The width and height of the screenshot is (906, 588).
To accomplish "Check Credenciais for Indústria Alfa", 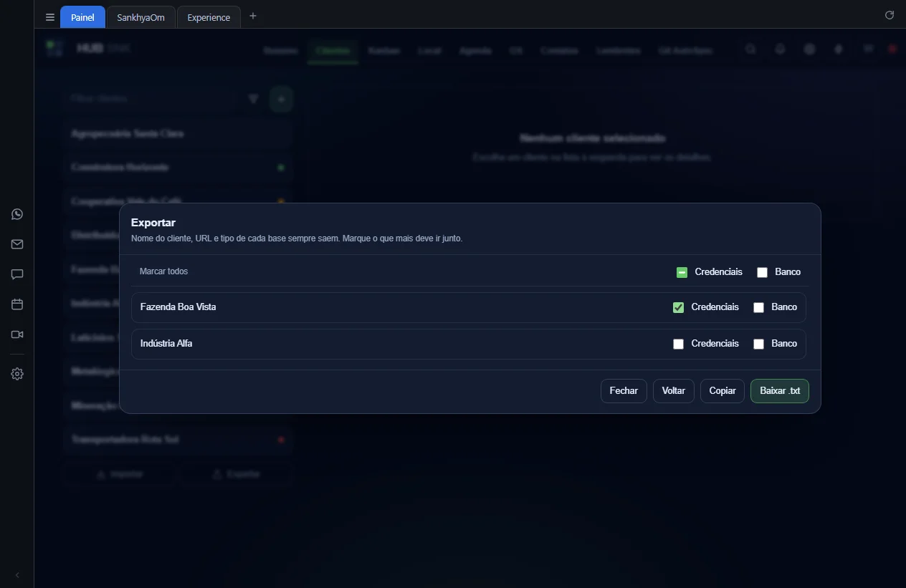I will [x=678, y=344].
